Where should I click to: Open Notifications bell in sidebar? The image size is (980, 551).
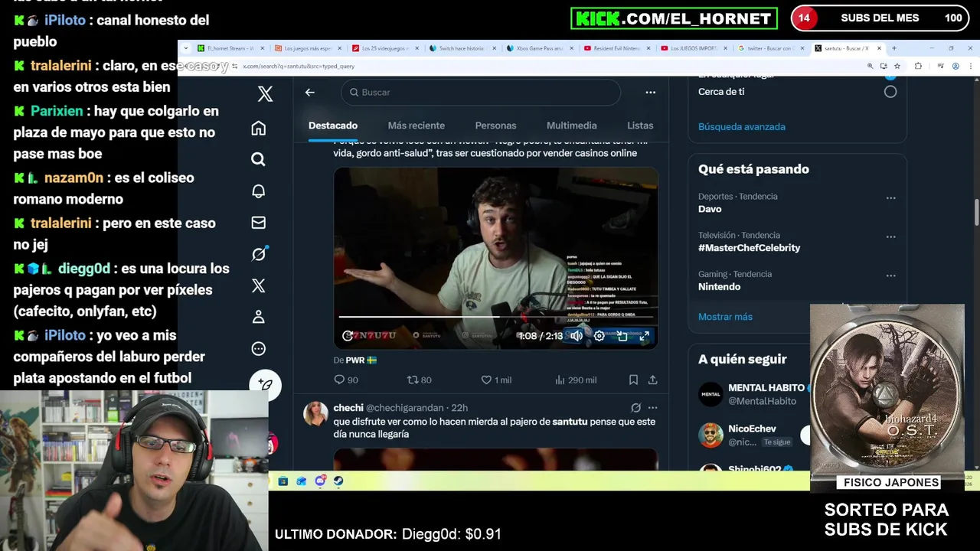tap(259, 191)
